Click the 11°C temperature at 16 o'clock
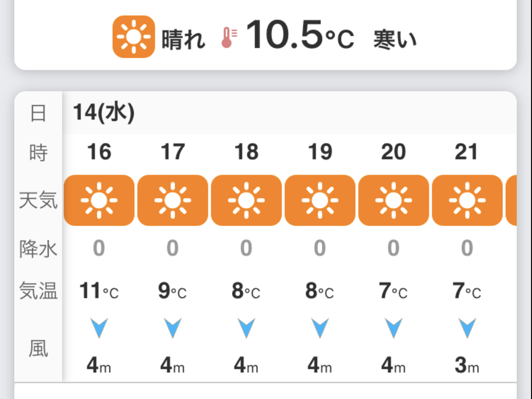This screenshot has height=399, width=532. [x=99, y=291]
